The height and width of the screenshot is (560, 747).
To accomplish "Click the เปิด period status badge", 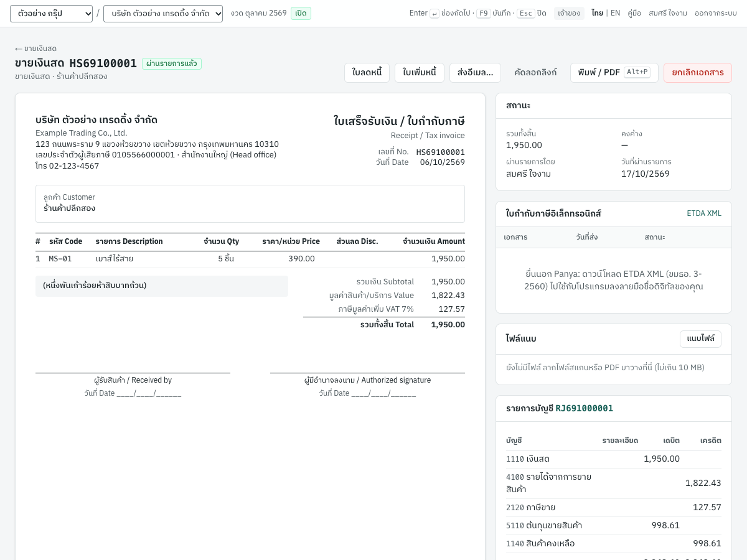I will 301,13.
